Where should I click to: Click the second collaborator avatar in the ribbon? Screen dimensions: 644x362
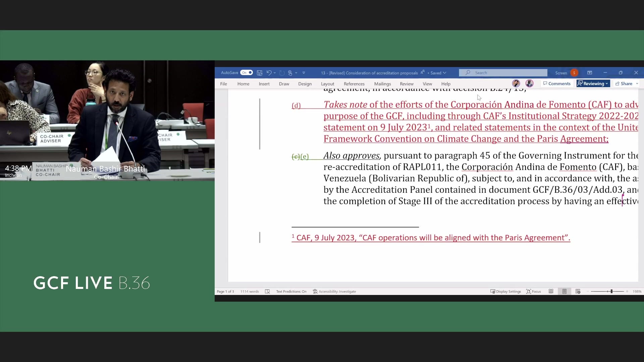coord(530,83)
